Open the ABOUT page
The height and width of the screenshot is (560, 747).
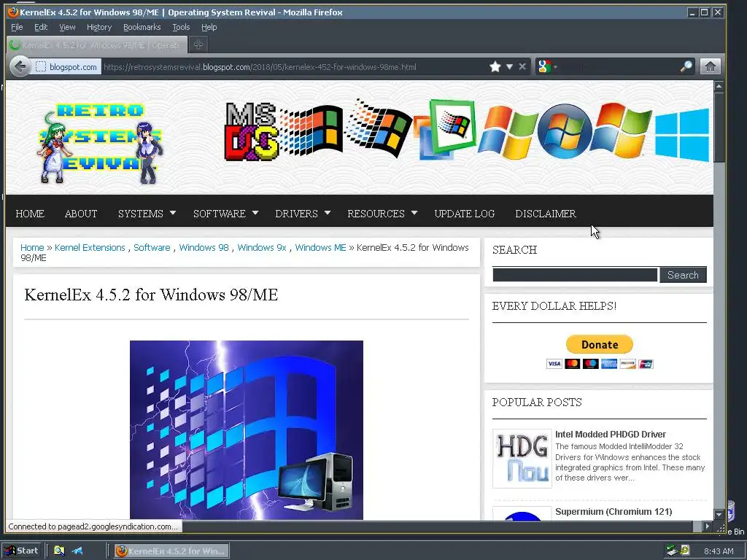(x=81, y=214)
